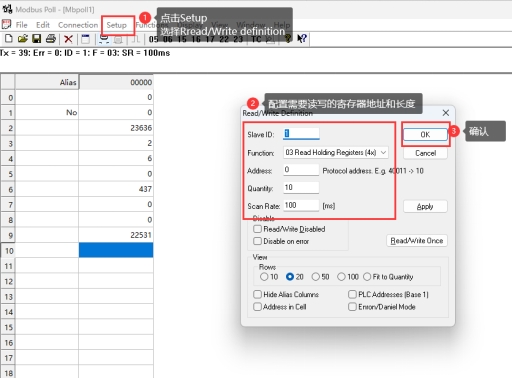This screenshot has width=513, height=379.
Task: Check Address in Cell option
Action: tap(257, 307)
